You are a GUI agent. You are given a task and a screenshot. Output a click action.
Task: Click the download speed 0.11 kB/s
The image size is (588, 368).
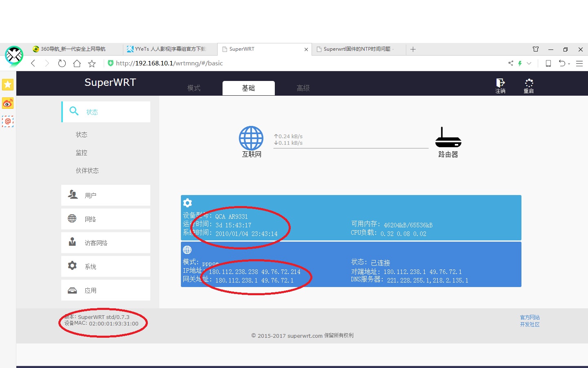point(288,143)
